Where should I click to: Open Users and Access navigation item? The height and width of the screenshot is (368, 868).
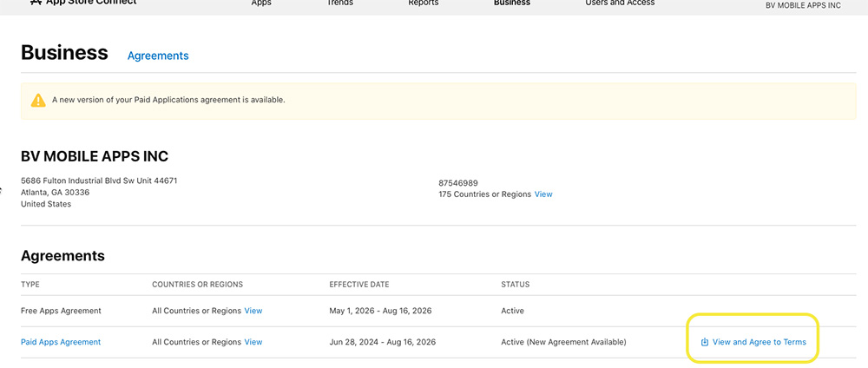pyautogui.click(x=620, y=3)
